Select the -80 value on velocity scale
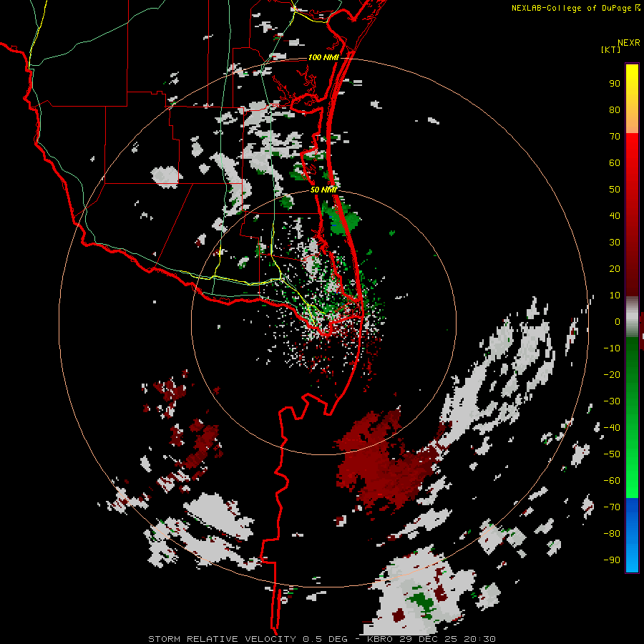 tap(612, 534)
